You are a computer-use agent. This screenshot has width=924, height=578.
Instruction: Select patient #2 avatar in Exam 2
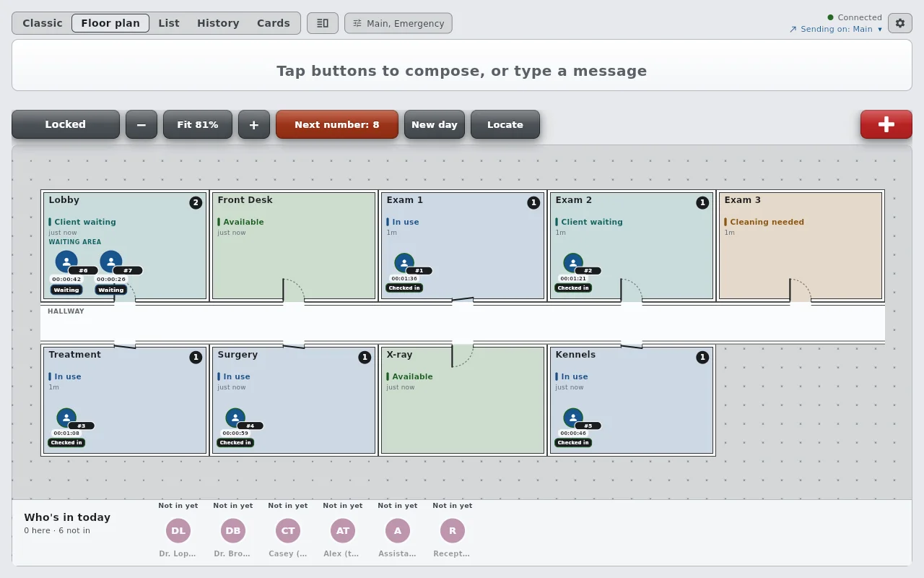click(573, 262)
